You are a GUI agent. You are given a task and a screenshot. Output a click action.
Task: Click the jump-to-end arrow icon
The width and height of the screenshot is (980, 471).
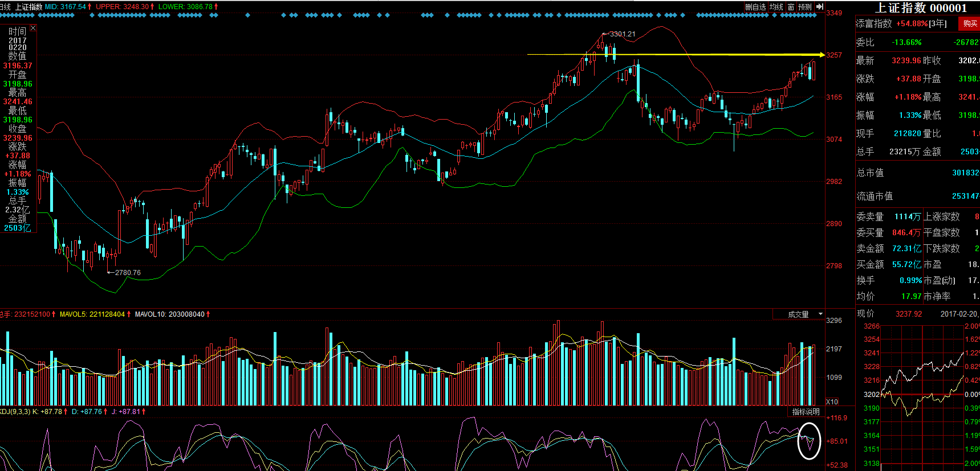click(820, 7)
